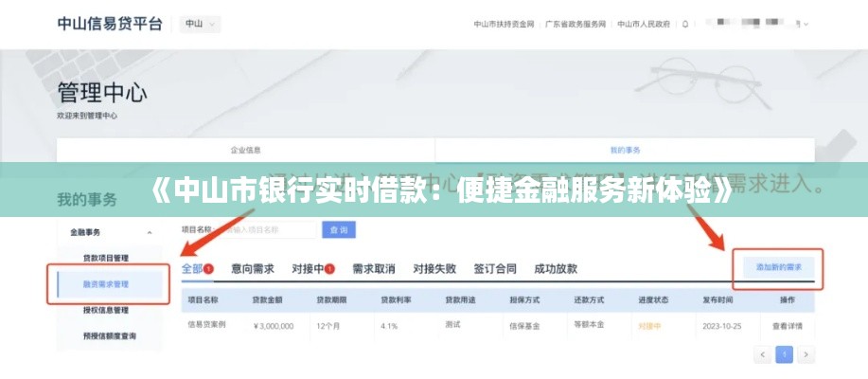Switch to the 企业信息 tab
The image size is (868, 379).
tap(246, 150)
